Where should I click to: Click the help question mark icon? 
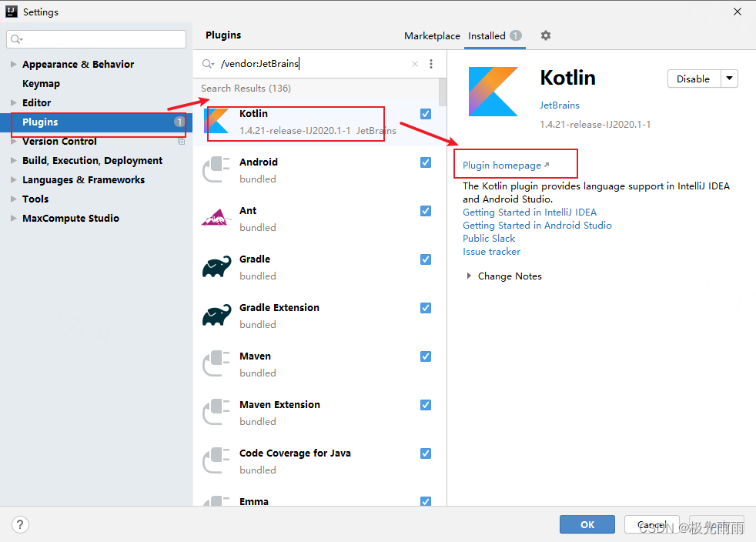click(x=20, y=524)
